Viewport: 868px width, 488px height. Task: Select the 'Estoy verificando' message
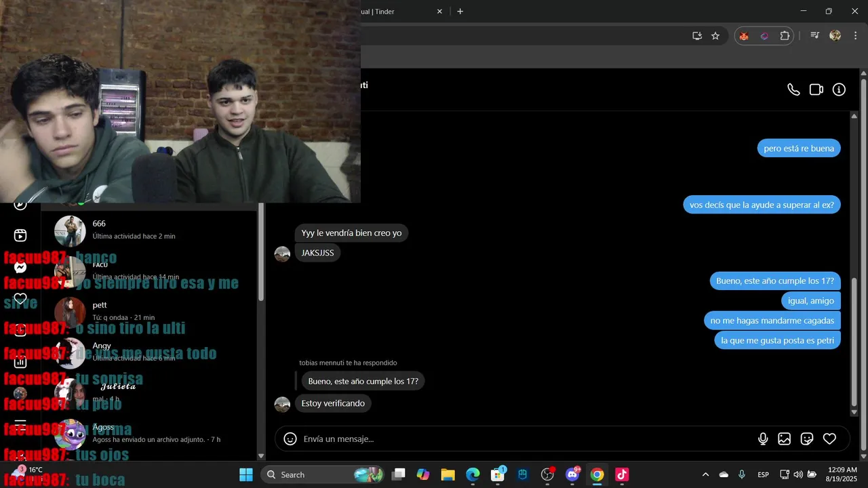click(x=333, y=403)
